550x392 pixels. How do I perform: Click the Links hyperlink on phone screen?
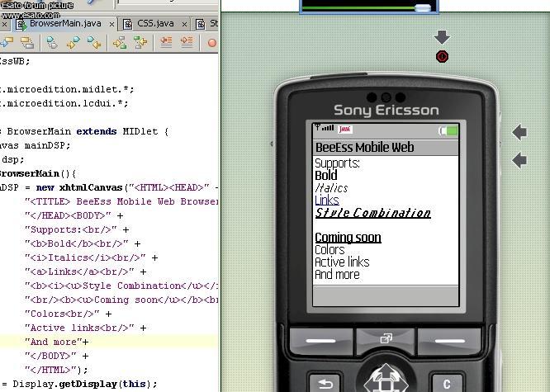click(327, 201)
